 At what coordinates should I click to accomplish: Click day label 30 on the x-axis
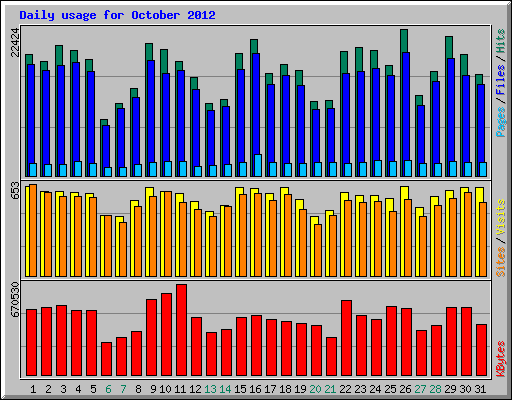point(465,389)
